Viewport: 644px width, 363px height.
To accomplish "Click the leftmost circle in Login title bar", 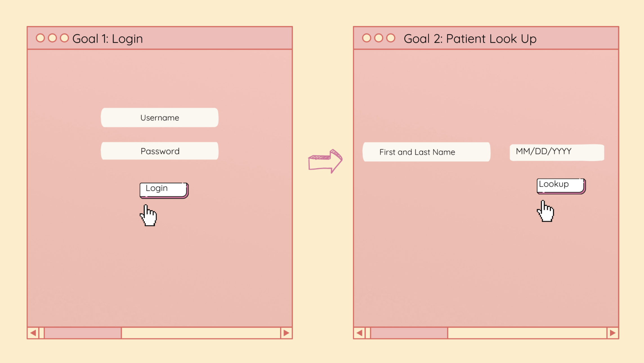I will [x=41, y=38].
